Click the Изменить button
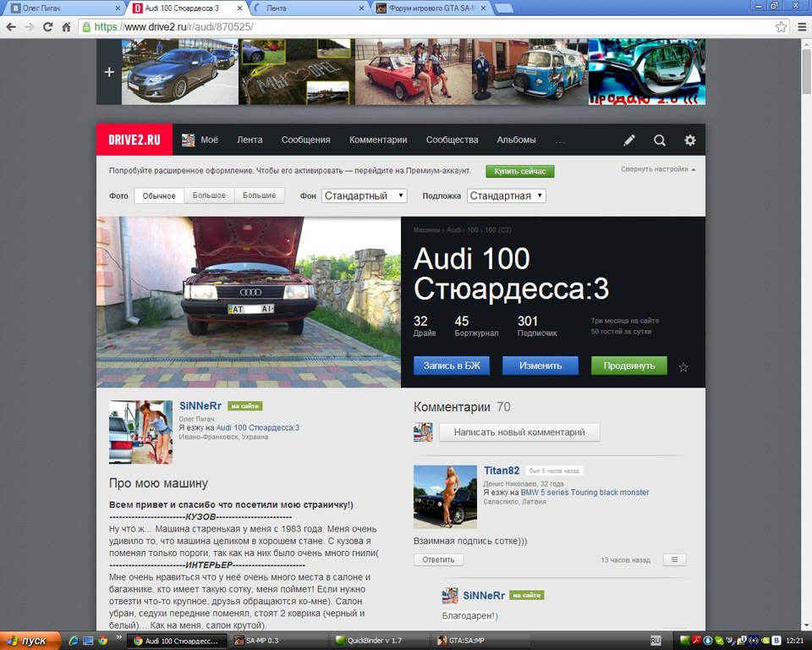812x650 pixels. tap(540, 366)
